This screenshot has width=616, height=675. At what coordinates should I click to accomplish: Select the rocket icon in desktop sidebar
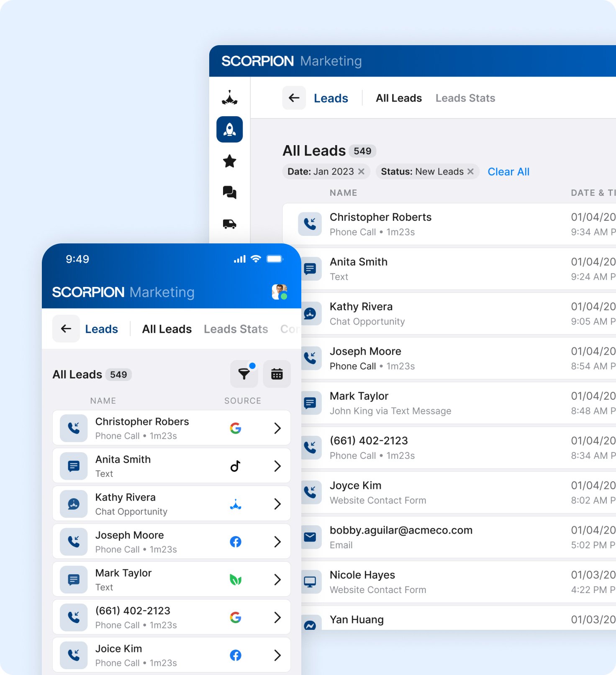[x=229, y=129]
